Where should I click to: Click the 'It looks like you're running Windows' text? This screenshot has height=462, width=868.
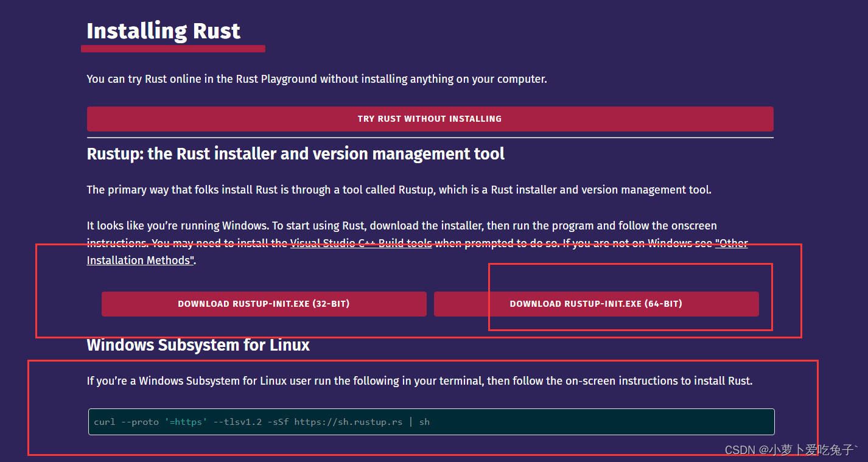(x=418, y=243)
